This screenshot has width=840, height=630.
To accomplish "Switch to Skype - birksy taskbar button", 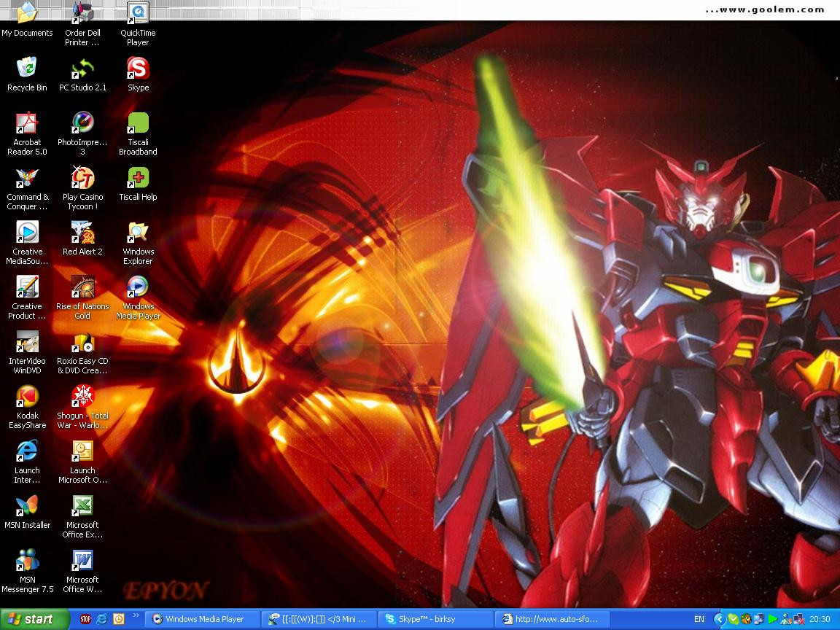I will click(x=435, y=619).
